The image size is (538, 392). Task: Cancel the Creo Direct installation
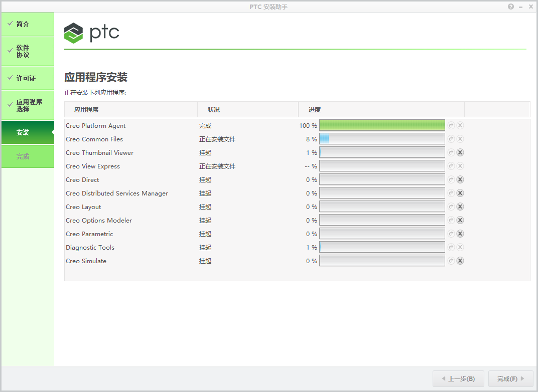pyautogui.click(x=460, y=179)
